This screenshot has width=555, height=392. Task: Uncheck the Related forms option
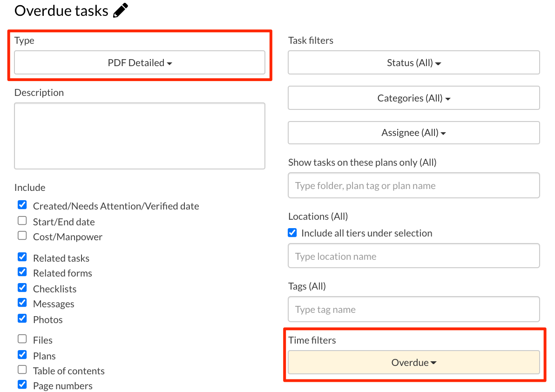pyautogui.click(x=22, y=272)
